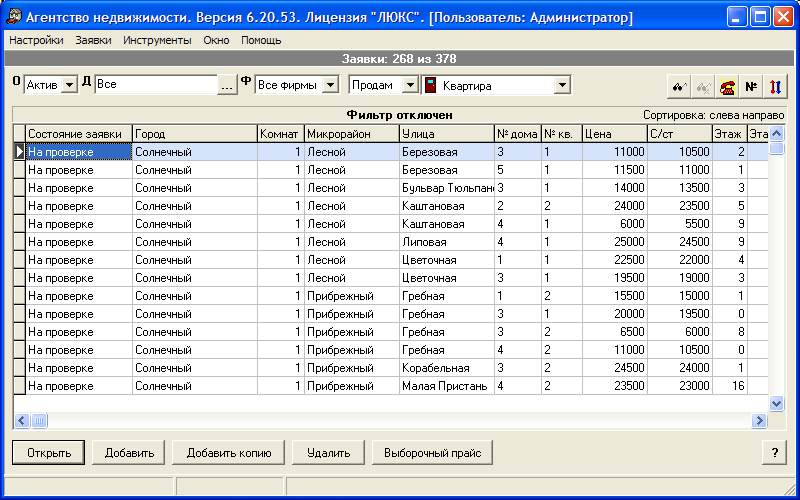Open the Настройки menu
Image resolution: width=800 pixels, height=500 pixels.
point(36,40)
